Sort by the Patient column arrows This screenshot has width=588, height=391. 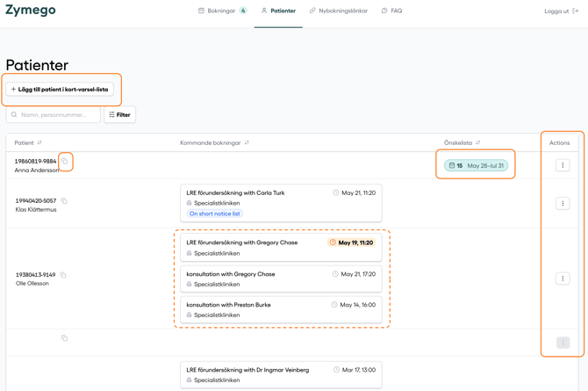pos(39,142)
